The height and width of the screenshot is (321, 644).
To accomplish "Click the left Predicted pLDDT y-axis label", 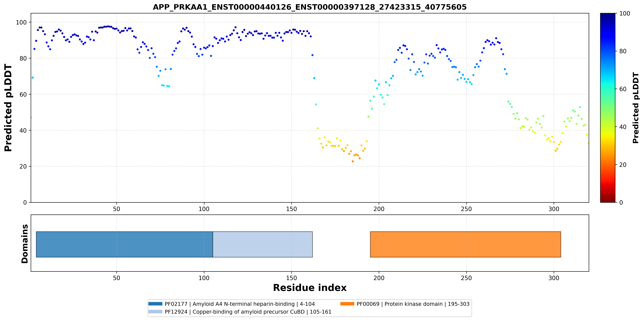I will pos(8,108).
